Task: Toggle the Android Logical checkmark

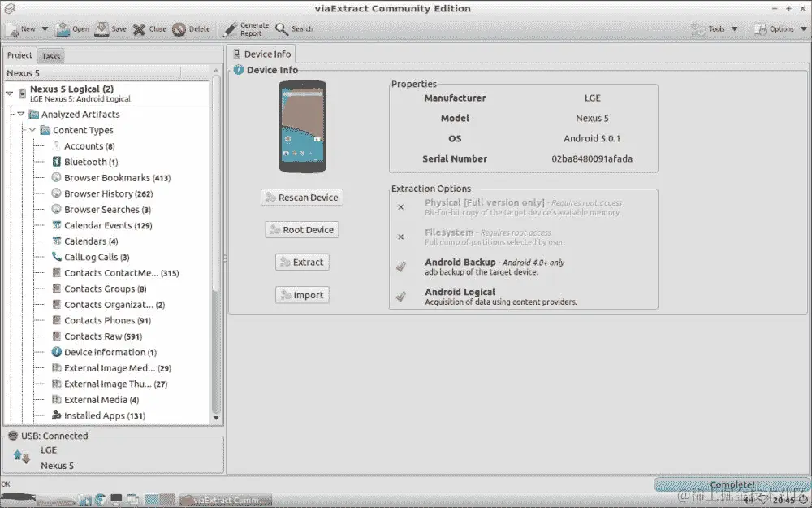Action: click(x=400, y=296)
